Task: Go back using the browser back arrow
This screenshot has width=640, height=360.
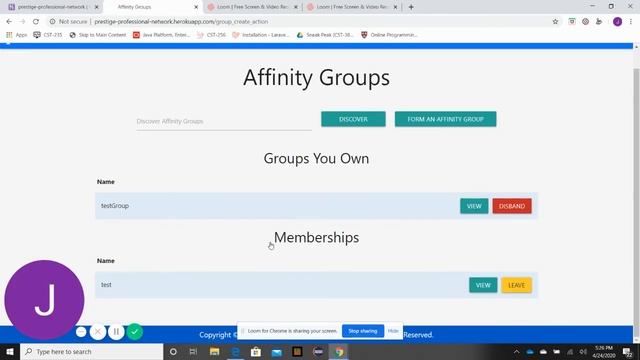Action: click(x=9, y=22)
